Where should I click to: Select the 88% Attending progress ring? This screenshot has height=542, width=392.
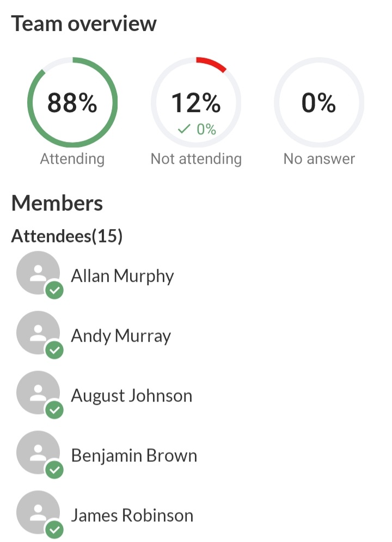72,102
